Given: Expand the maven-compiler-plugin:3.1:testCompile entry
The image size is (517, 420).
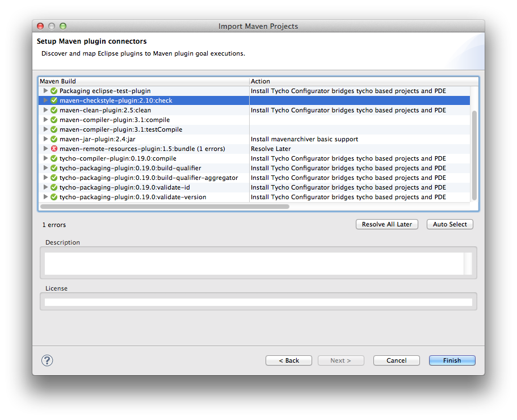Looking at the screenshot, I should click(46, 129).
